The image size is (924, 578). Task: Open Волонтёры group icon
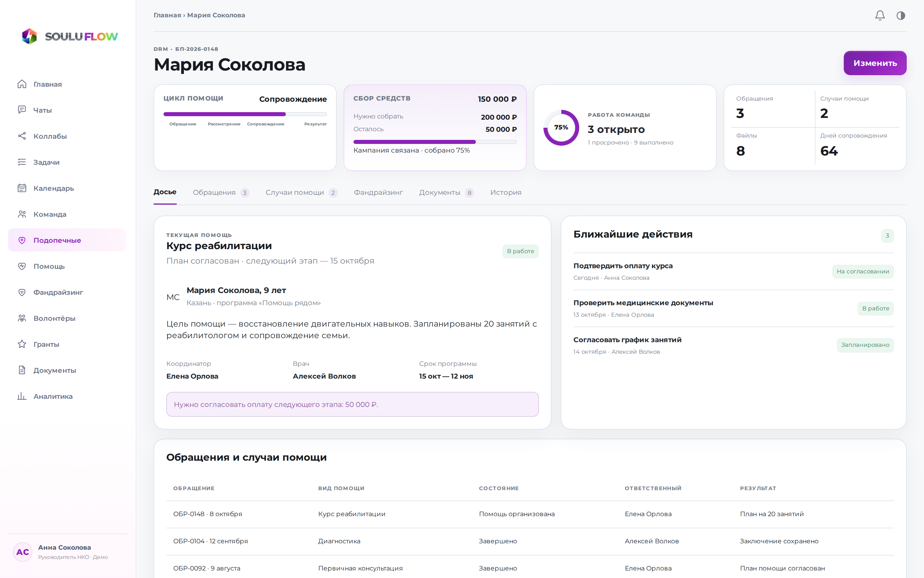[x=22, y=318]
